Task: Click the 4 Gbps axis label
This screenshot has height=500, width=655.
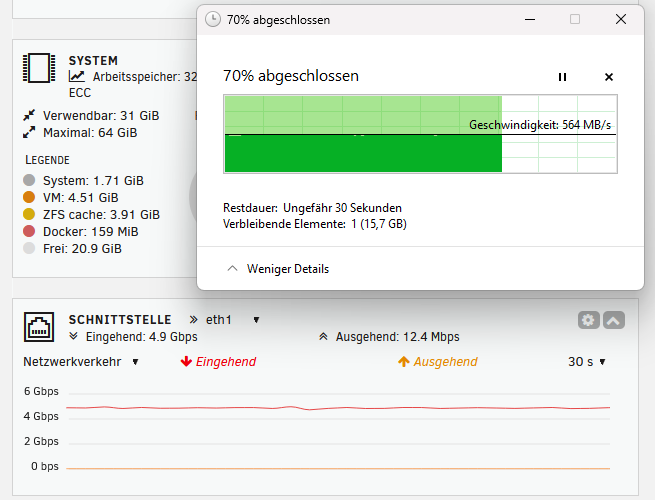Action: click(41, 416)
